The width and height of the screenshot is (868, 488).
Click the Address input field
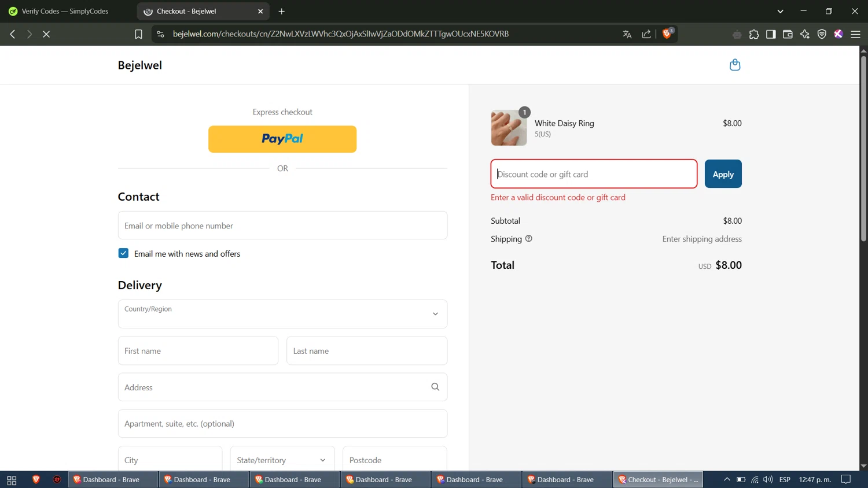(x=282, y=387)
